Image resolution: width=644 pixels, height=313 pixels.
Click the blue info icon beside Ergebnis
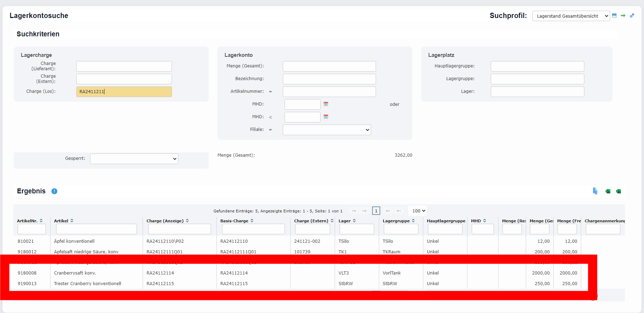tap(54, 191)
